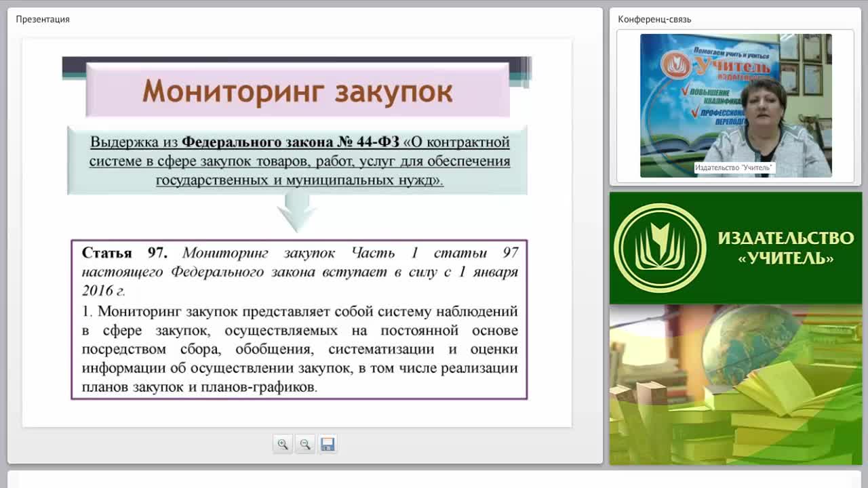Click the Издательство "Учитель" name label on video
The width and height of the screenshot is (868, 488).
pyautogui.click(x=734, y=167)
